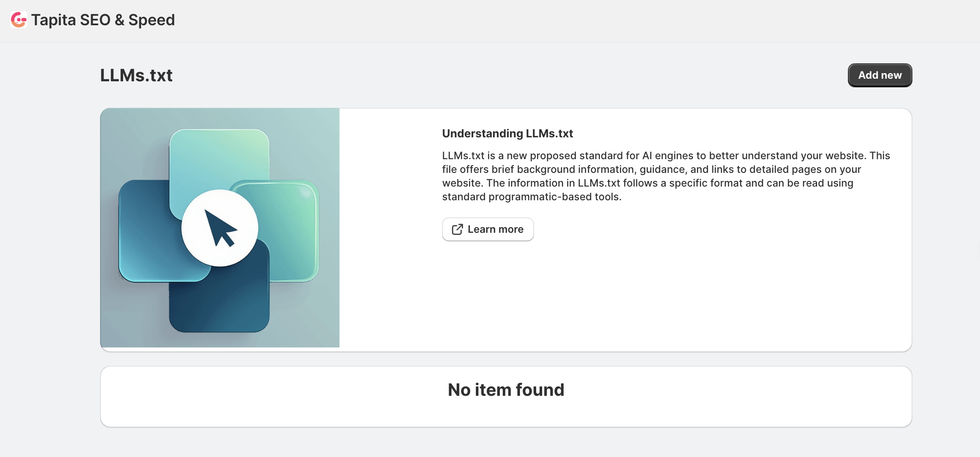Select the Understanding LLMs.txt heading

[507, 134]
